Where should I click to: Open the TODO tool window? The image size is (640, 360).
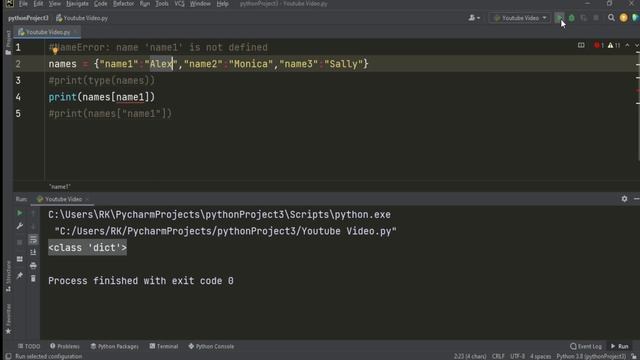click(x=29, y=346)
